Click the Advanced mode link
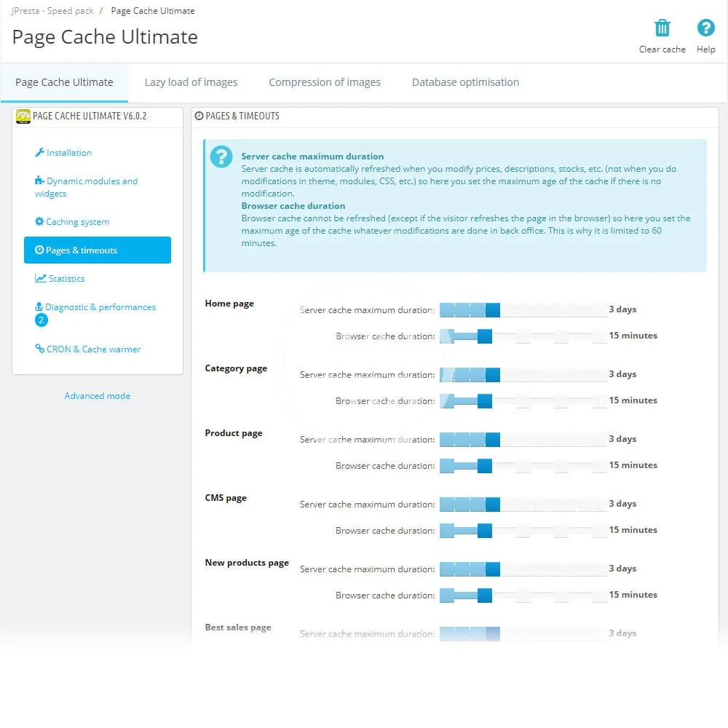This screenshot has height=728, width=728. click(98, 396)
